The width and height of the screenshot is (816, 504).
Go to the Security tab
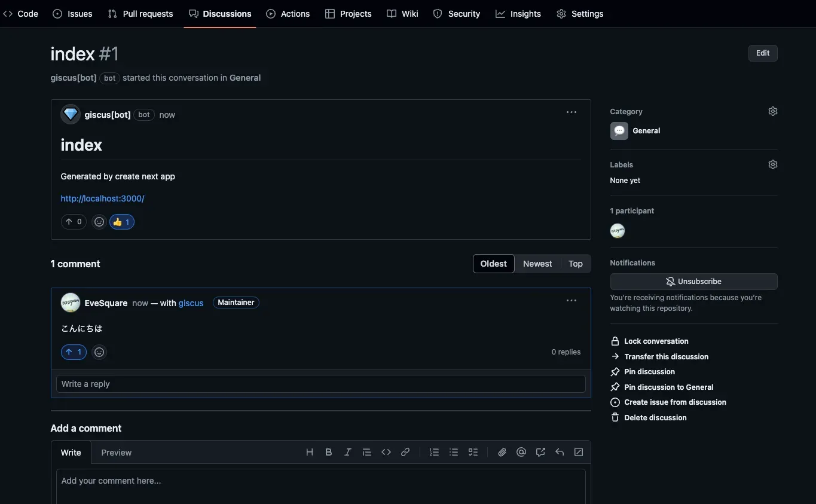(x=457, y=14)
